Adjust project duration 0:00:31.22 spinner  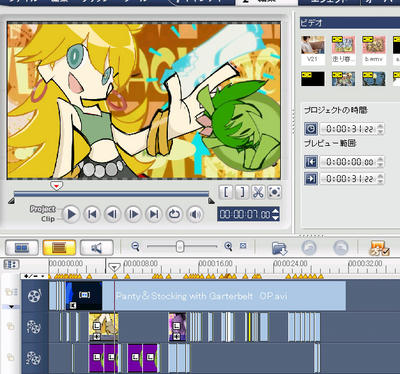[x=380, y=129]
